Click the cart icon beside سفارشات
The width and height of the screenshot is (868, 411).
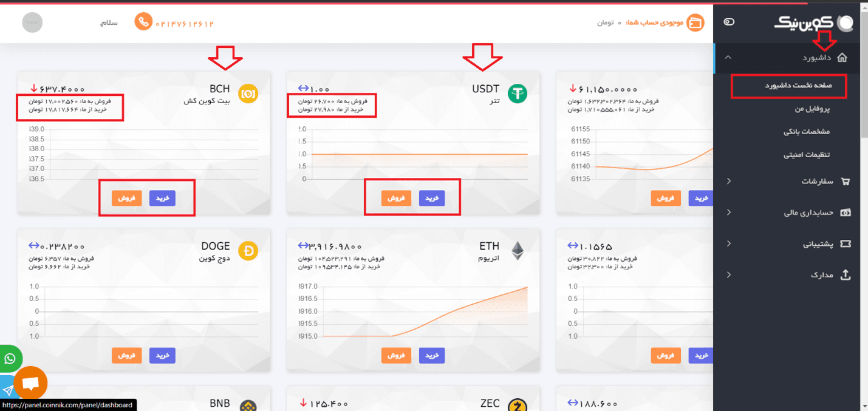(x=845, y=181)
